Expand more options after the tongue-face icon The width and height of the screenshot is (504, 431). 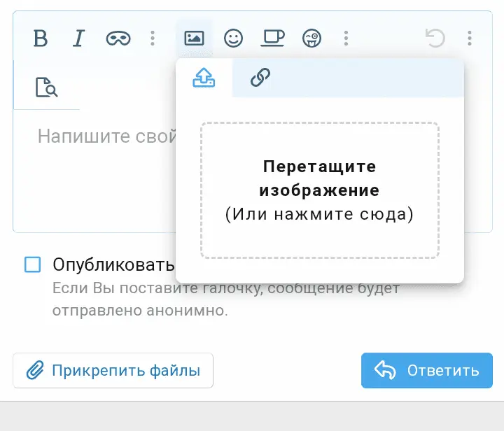click(x=346, y=38)
